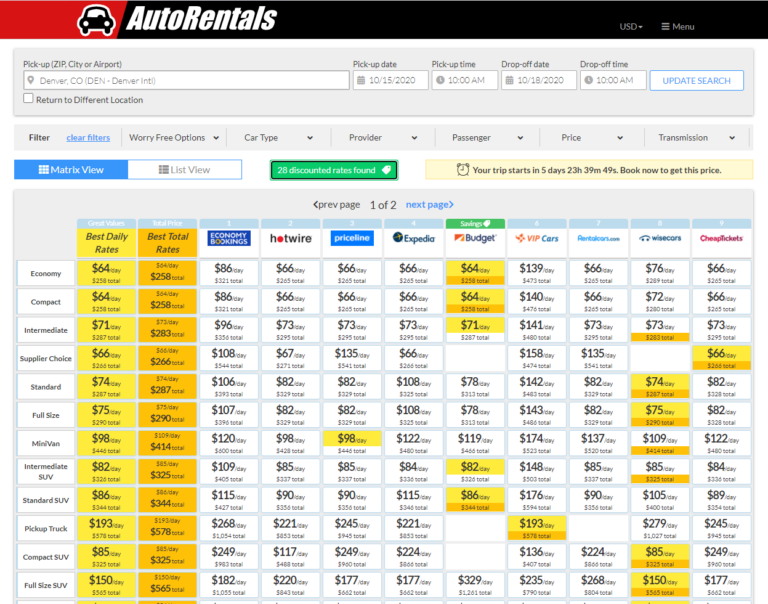Select Best Total Rates MiniVan $414 total cell

tap(168, 443)
